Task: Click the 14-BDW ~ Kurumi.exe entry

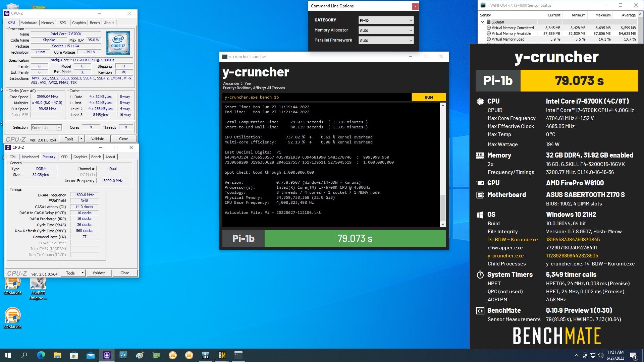Action: [513, 240]
